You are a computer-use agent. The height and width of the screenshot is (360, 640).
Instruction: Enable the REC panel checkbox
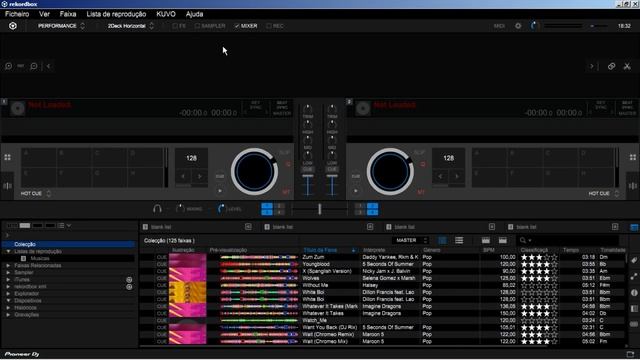pyautogui.click(x=275, y=26)
